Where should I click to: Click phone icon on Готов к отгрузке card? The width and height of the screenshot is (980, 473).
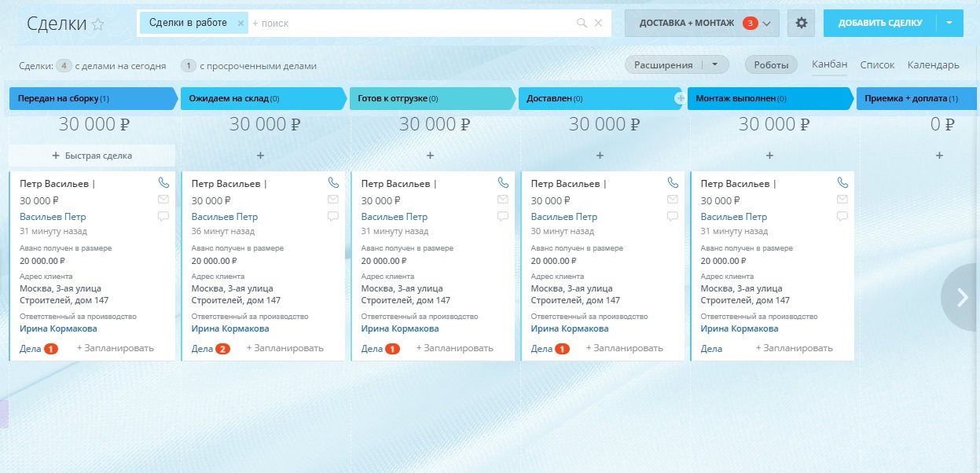point(503,182)
